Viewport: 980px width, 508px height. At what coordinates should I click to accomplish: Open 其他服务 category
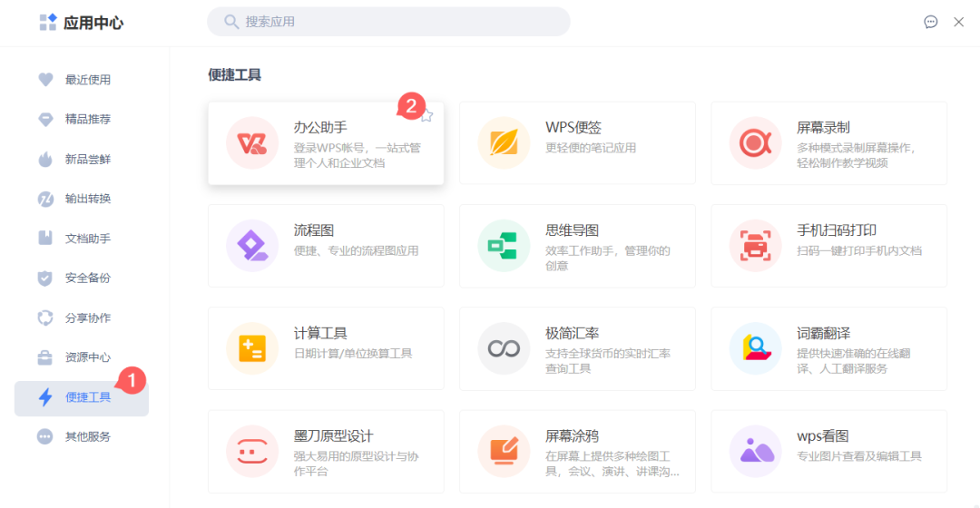(x=82, y=436)
